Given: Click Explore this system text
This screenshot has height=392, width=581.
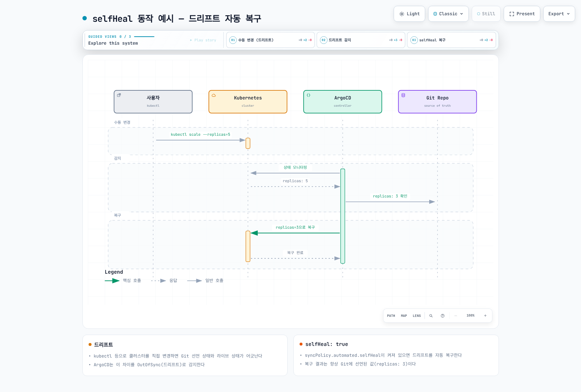Looking at the screenshot, I should 113,43.
